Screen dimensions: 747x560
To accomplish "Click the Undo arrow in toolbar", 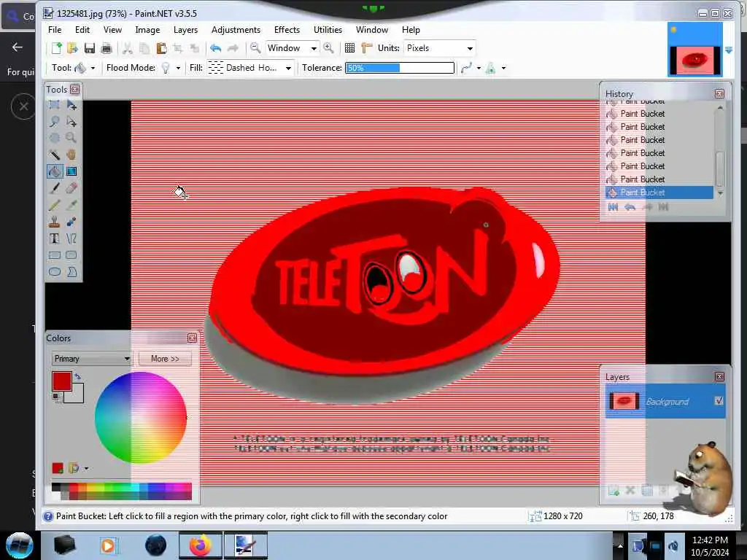I will 215,48.
